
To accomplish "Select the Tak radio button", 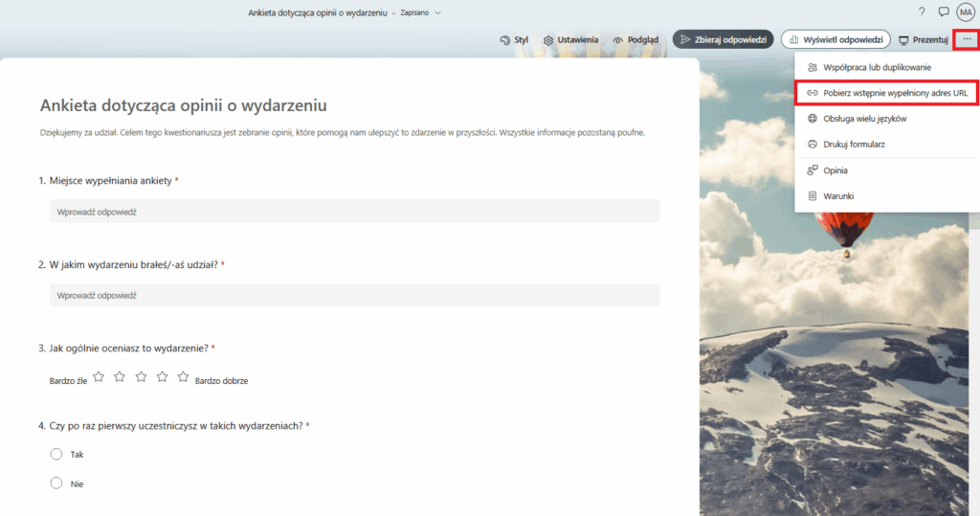I will (x=56, y=454).
